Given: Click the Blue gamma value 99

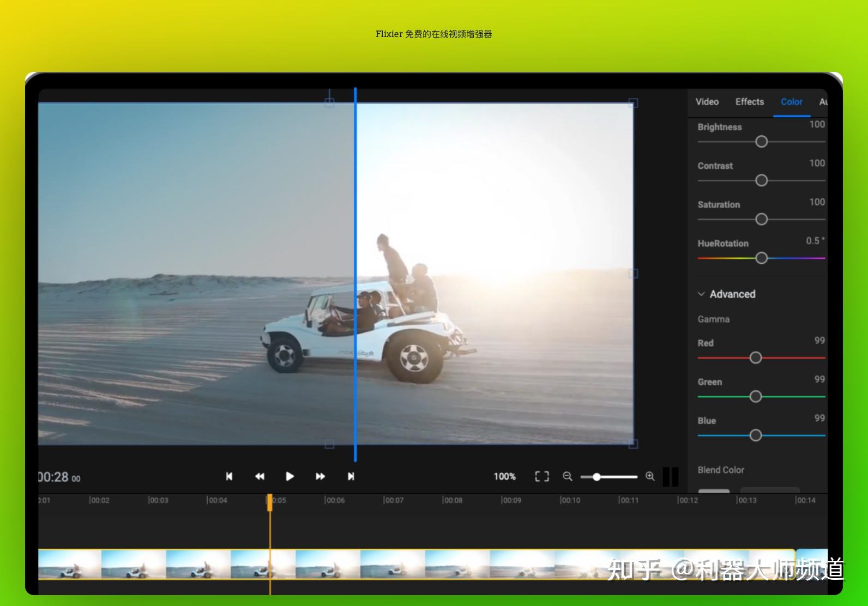Looking at the screenshot, I should click(x=819, y=418).
